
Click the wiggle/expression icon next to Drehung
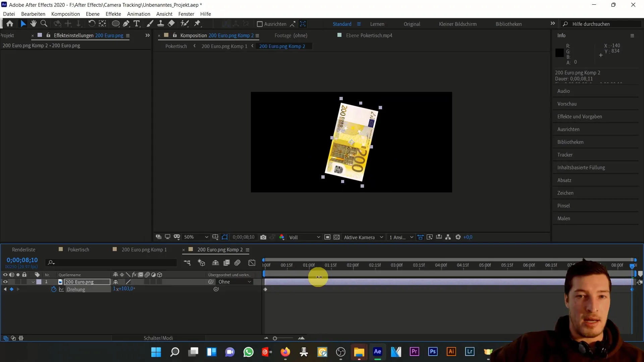[x=61, y=289]
